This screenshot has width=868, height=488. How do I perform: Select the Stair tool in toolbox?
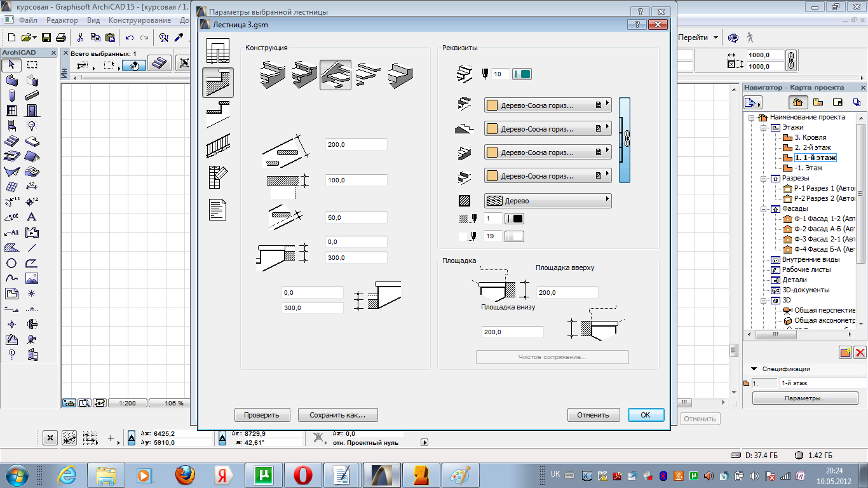[11, 141]
